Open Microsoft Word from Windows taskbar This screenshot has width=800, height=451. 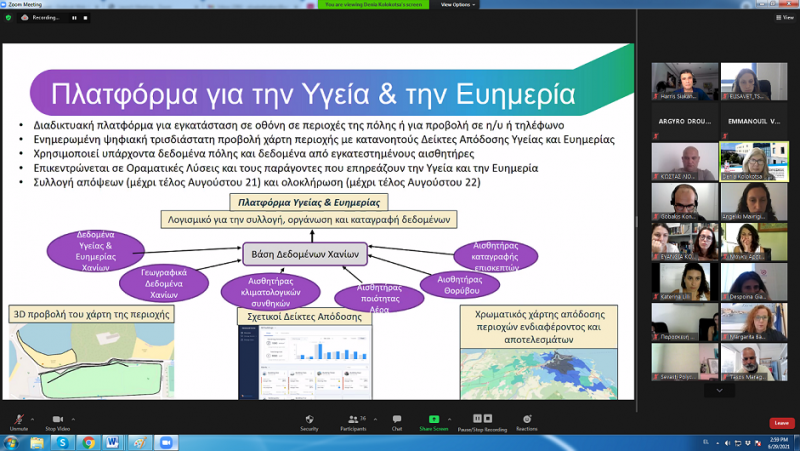(111, 442)
